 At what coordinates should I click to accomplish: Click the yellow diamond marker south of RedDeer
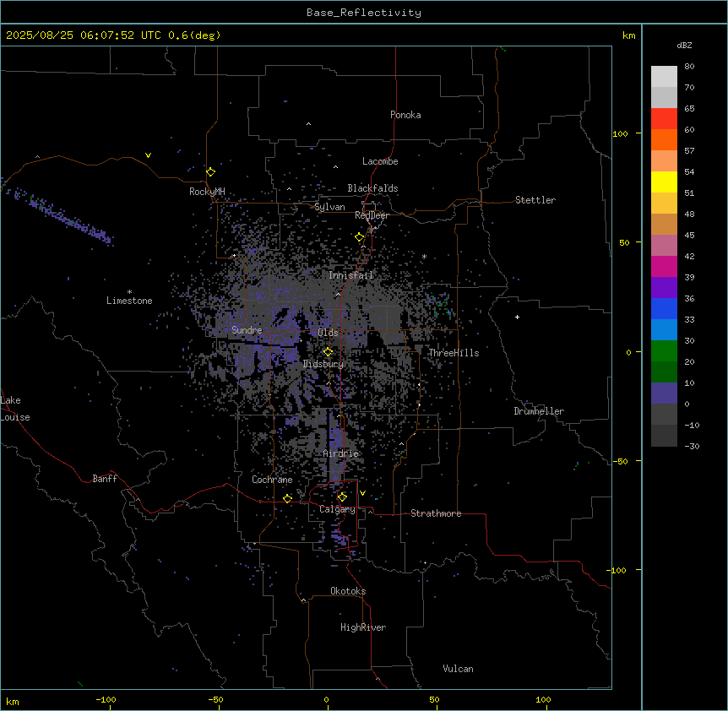click(360, 237)
